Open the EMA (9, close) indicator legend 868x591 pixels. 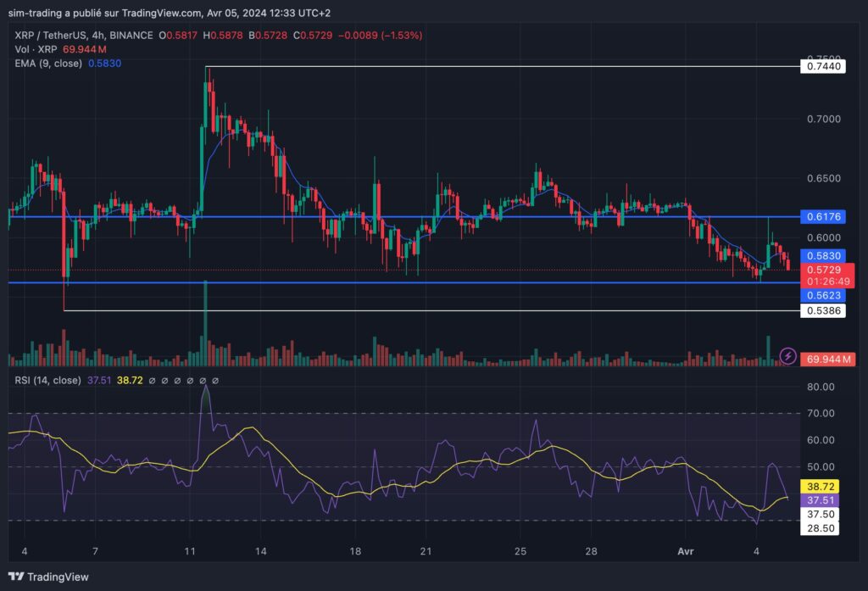[x=51, y=63]
